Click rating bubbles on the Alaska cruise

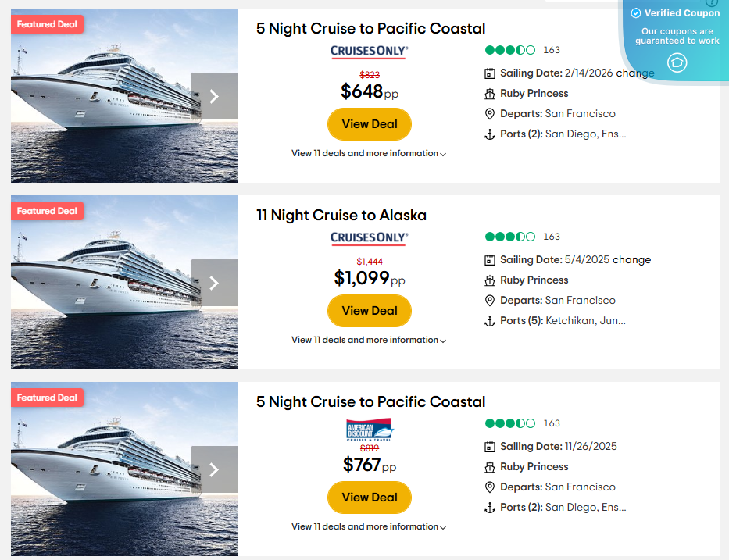[x=510, y=237]
